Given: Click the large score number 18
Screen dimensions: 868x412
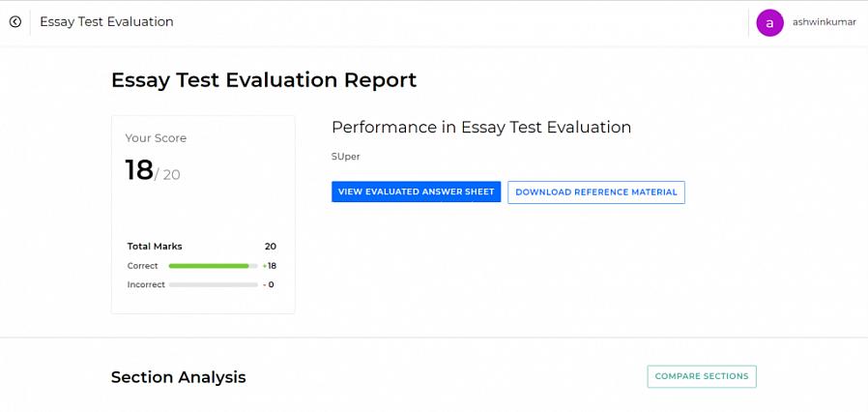Looking at the screenshot, I should click(139, 170).
